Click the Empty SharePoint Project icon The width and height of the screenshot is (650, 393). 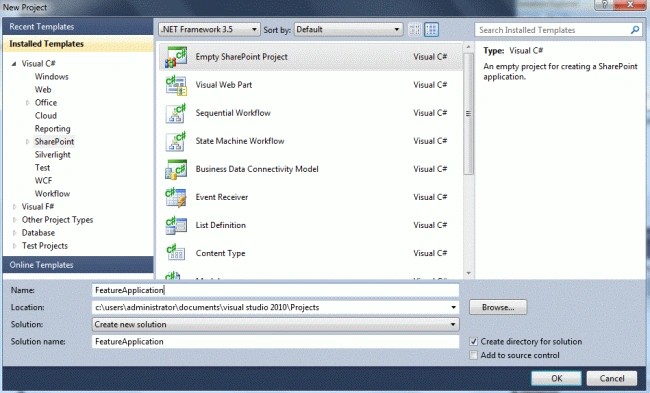click(x=176, y=57)
